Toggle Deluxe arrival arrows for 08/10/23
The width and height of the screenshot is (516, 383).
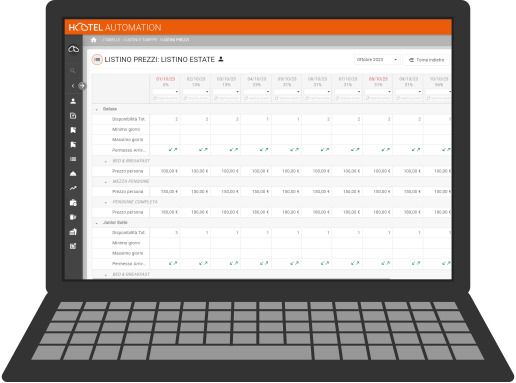385,150
